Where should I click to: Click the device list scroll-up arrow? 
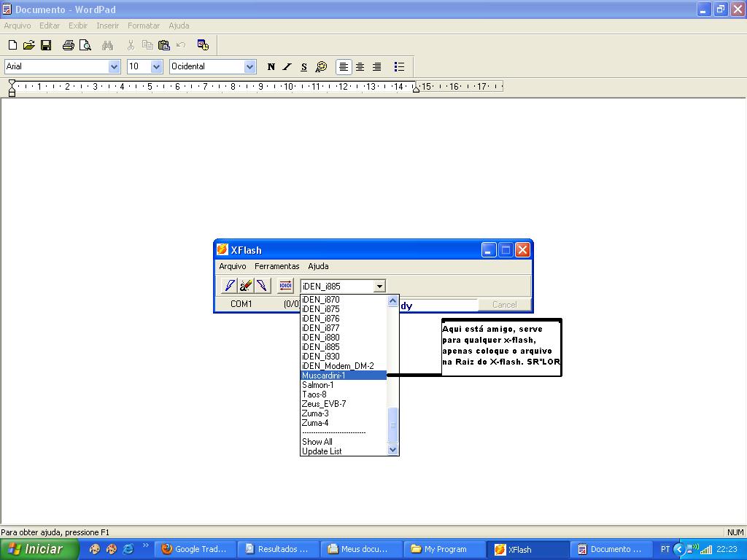pyautogui.click(x=392, y=300)
